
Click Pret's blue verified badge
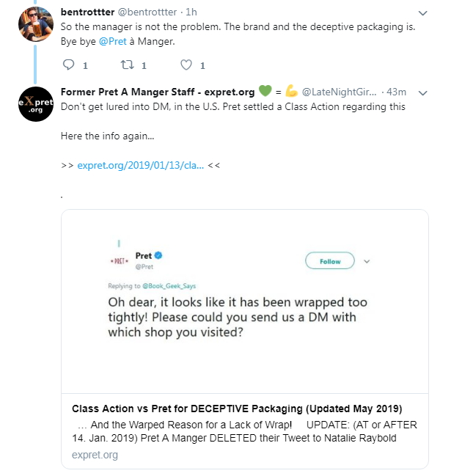click(x=158, y=255)
